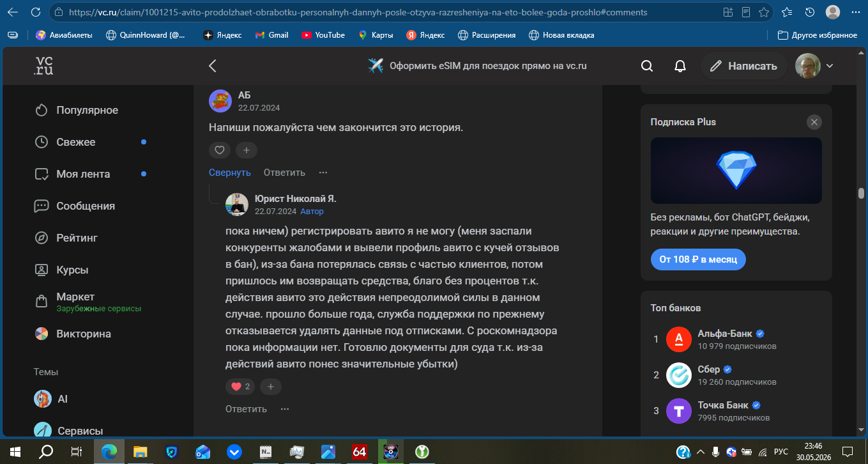Collapse the thread with Свернуть
The image size is (868, 464).
[x=230, y=173]
